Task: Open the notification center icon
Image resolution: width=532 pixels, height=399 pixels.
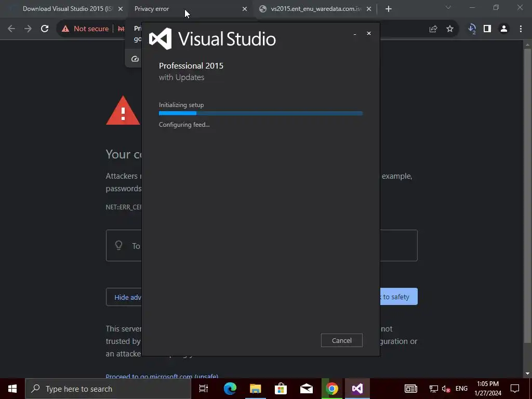Action: pos(515,389)
